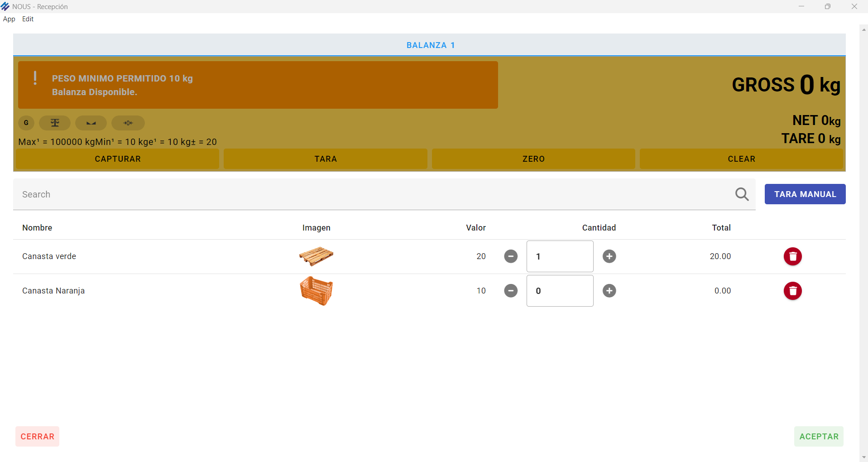Click the G gross indicator chip
868x462 pixels.
pos(26,123)
